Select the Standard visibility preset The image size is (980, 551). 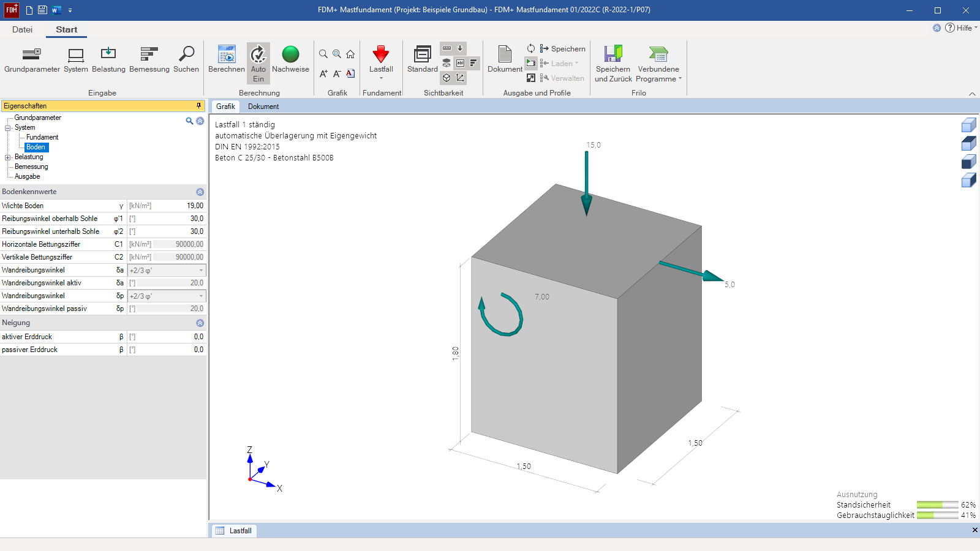pyautogui.click(x=423, y=60)
